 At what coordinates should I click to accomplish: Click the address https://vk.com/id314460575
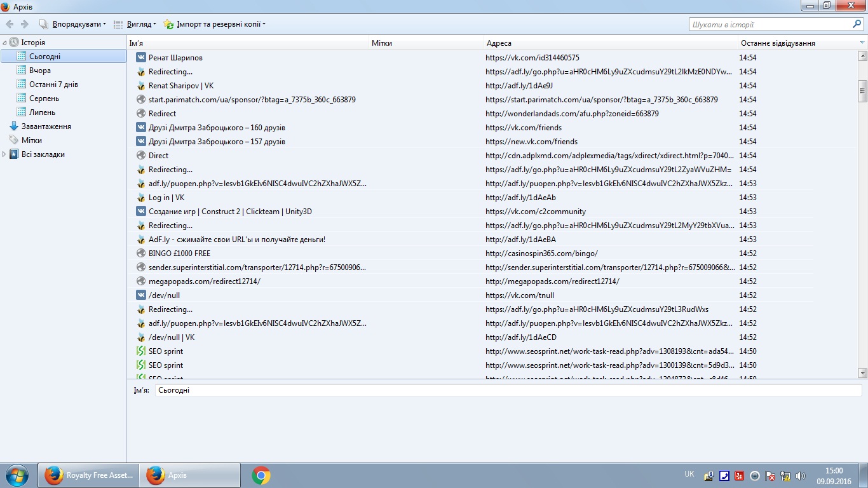(532, 57)
